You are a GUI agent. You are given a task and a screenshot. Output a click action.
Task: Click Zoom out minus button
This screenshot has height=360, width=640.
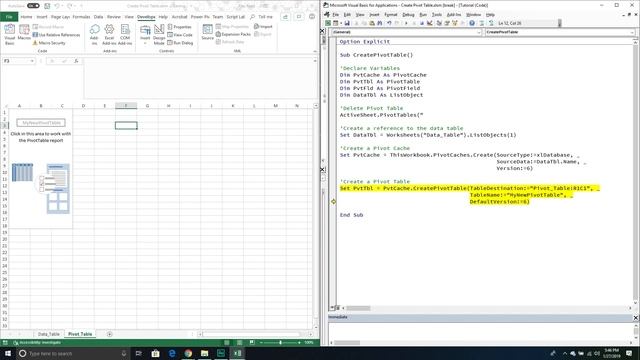pyautogui.click(x=261, y=342)
